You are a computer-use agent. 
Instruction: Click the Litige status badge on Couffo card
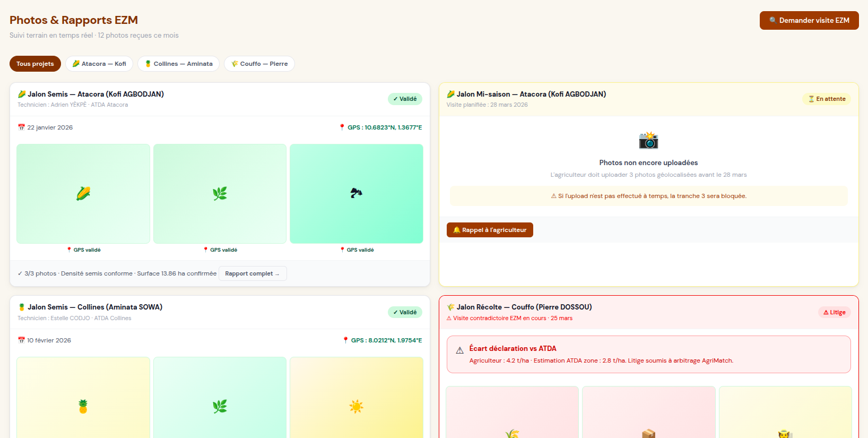tap(834, 312)
